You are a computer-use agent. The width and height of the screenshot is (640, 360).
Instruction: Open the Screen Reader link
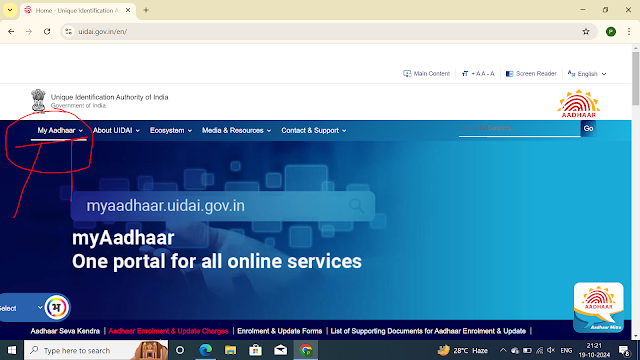coord(531,73)
